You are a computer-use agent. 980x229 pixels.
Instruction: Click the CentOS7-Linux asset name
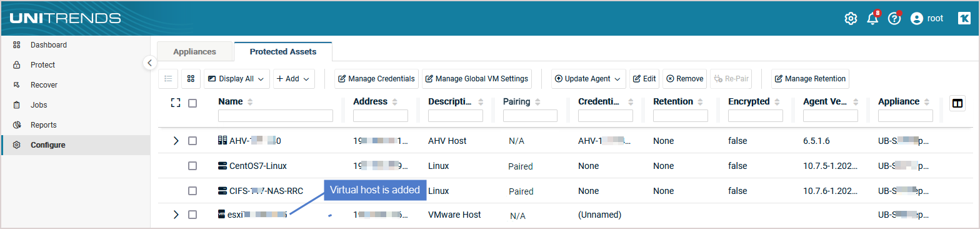pyautogui.click(x=258, y=166)
